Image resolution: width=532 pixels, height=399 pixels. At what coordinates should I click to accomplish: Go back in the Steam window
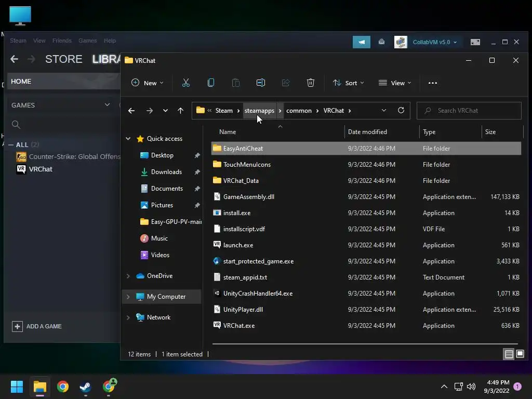click(x=14, y=59)
